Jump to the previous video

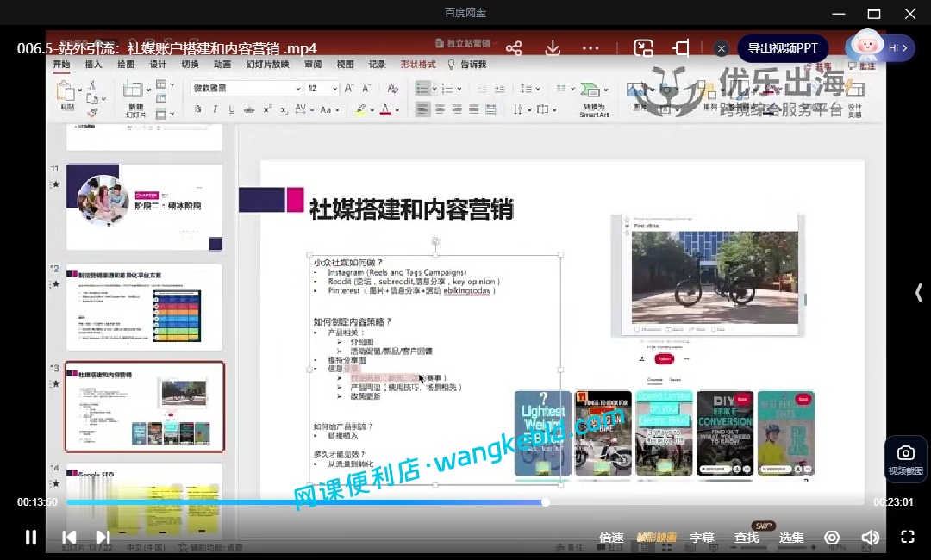[69, 538]
